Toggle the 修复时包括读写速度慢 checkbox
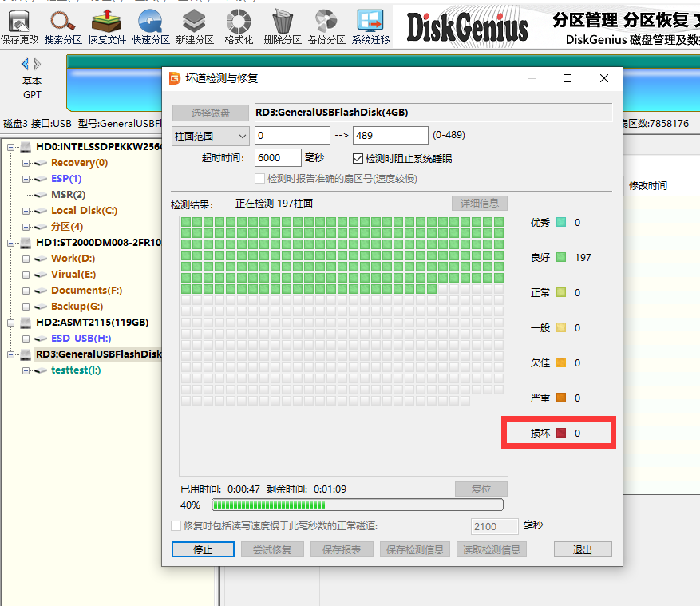The image size is (700, 606). pos(176,526)
